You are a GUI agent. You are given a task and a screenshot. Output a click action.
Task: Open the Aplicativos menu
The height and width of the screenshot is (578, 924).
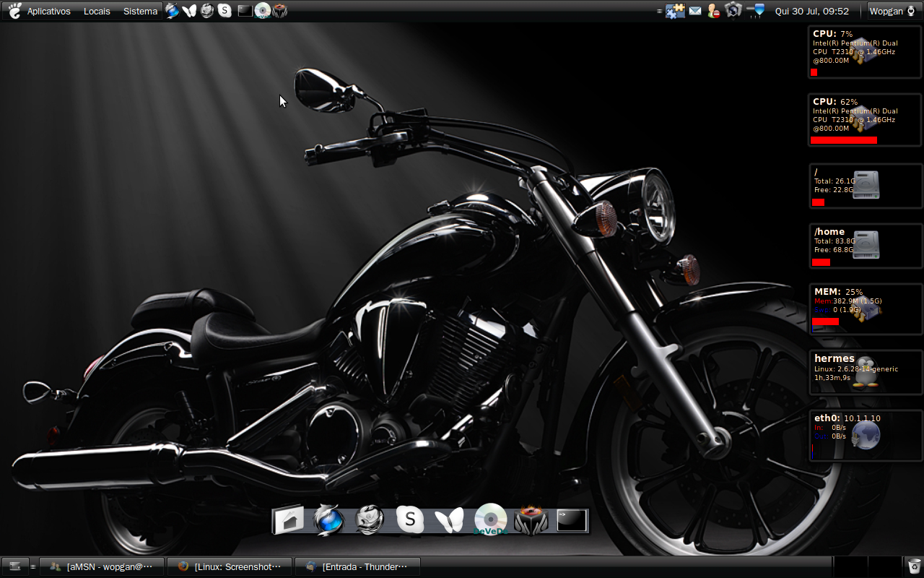(x=48, y=11)
